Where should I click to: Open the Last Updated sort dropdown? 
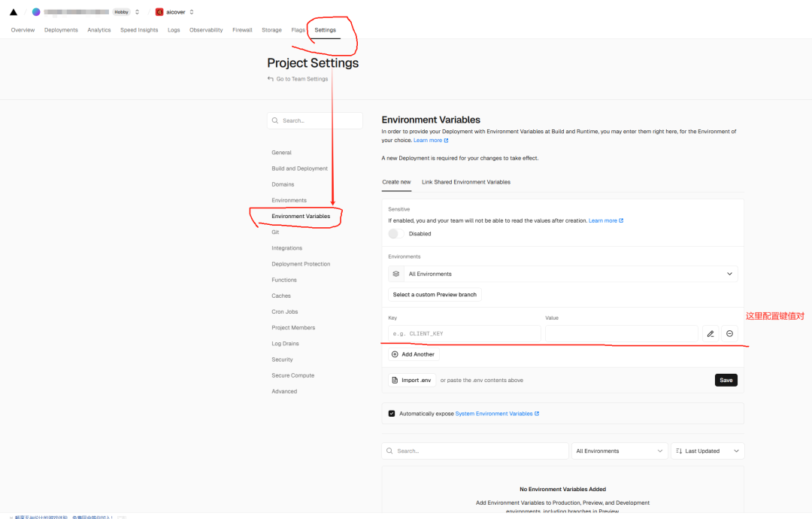tap(707, 451)
